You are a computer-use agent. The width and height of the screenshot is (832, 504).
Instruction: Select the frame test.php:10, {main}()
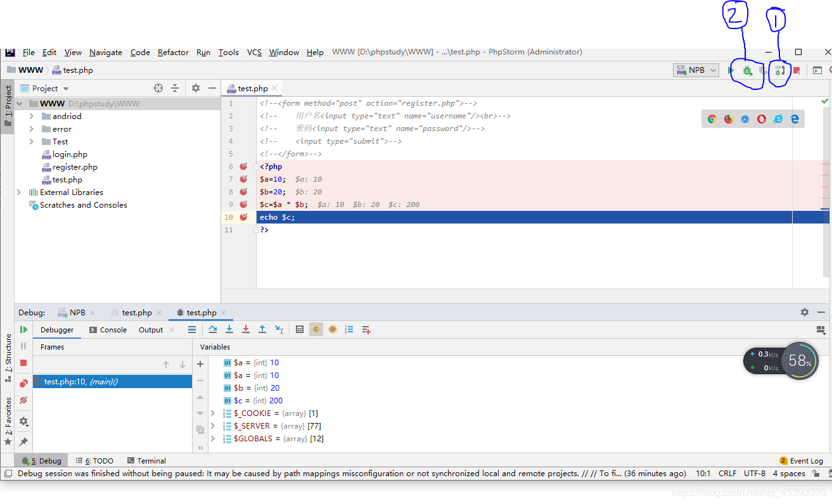pyautogui.click(x=112, y=382)
